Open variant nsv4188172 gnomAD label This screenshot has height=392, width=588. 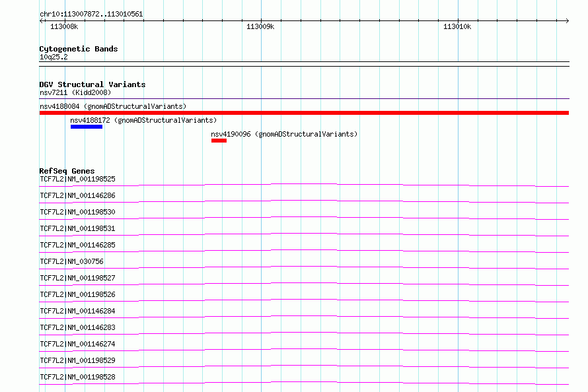coord(143,120)
